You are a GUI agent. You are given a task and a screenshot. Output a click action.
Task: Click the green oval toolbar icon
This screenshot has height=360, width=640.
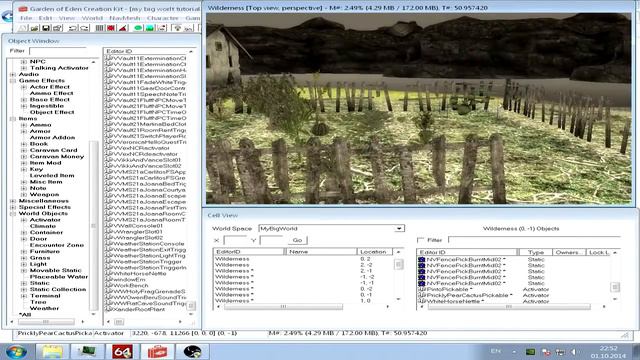tap(138, 28)
